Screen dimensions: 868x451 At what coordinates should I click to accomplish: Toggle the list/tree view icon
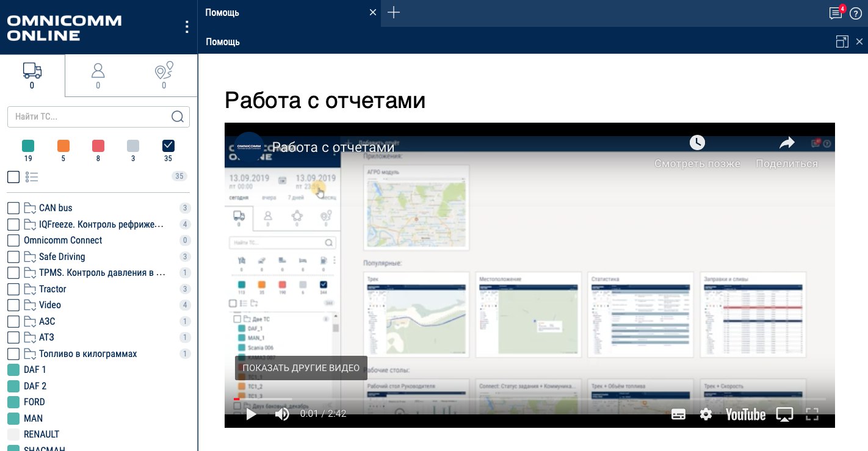point(32,177)
